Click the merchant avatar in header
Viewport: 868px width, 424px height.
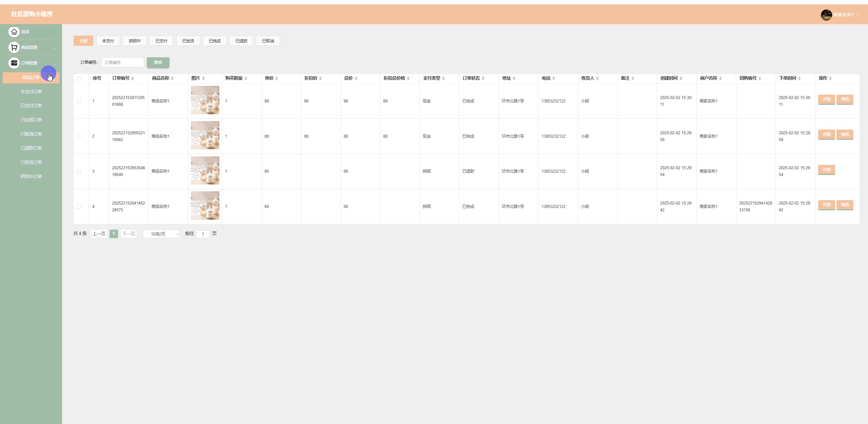click(826, 15)
